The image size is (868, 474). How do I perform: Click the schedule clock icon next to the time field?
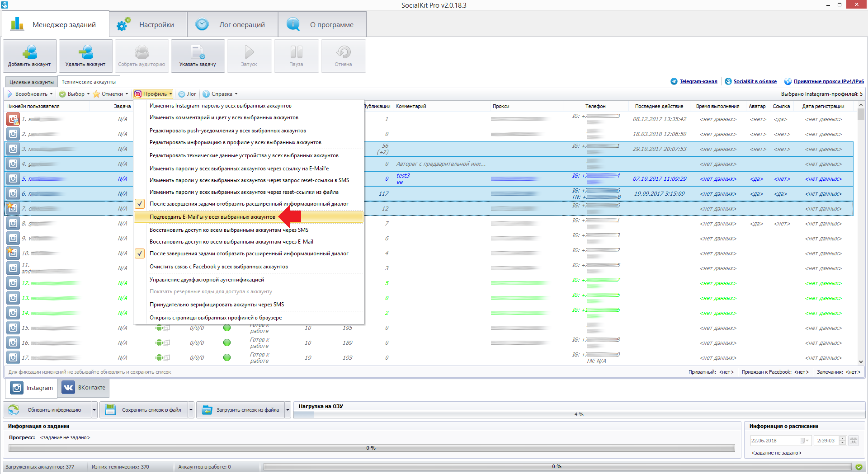click(854, 441)
